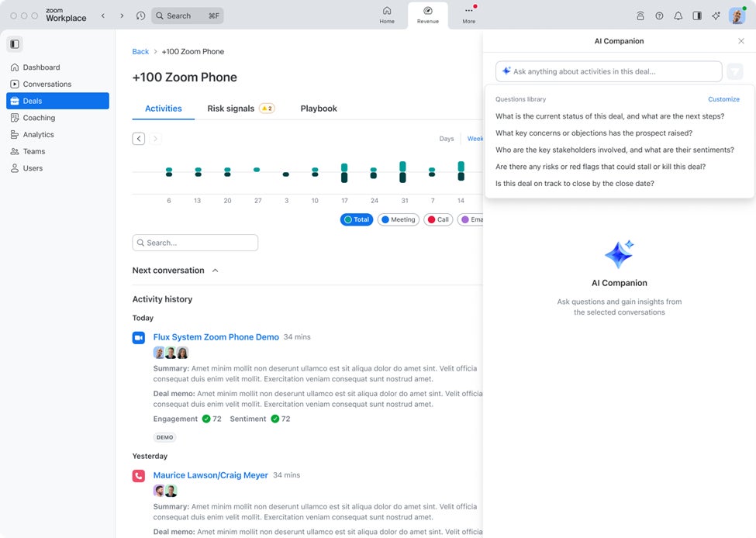Click the Back breadcrumb link
The image size is (756, 538).
(140, 52)
